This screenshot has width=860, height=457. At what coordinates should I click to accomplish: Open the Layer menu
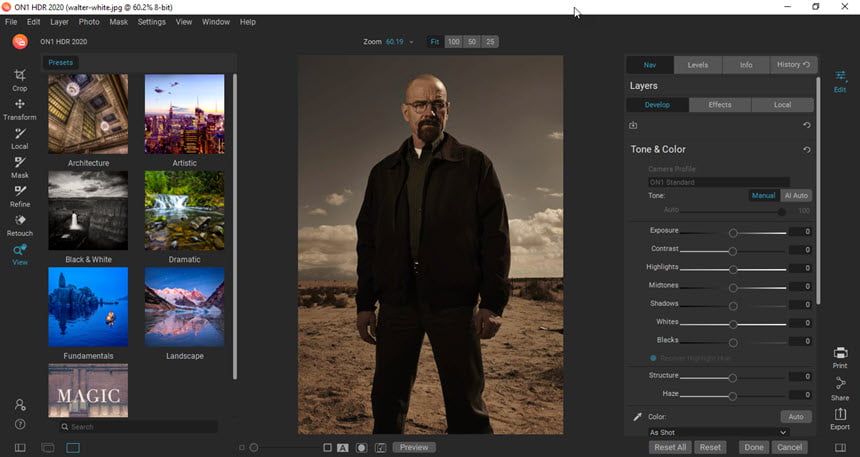59,22
